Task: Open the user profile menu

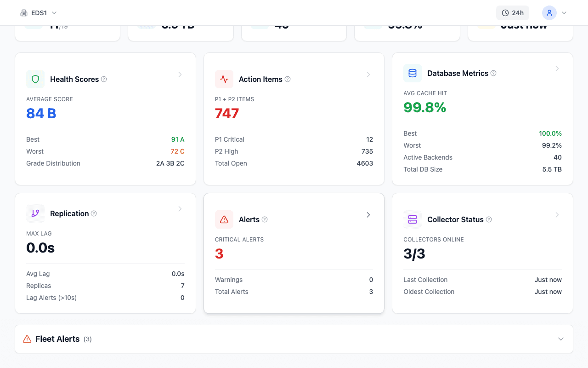Action: pyautogui.click(x=554, y=13)
